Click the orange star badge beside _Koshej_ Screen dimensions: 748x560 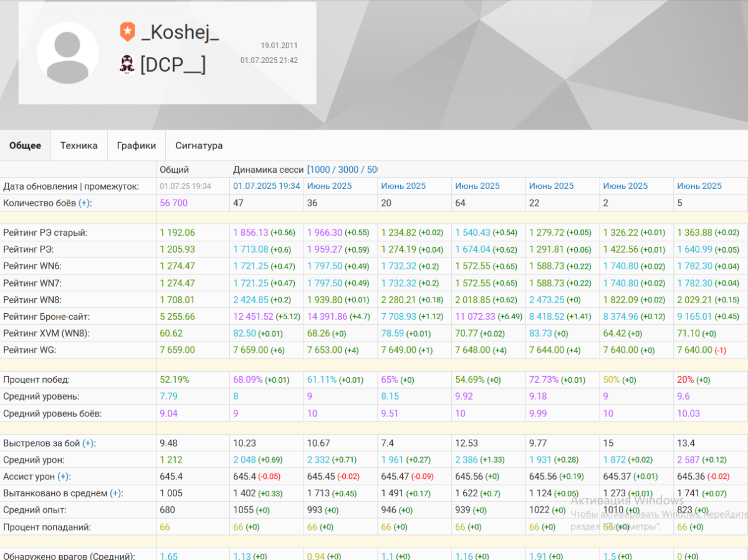click(127, 32)
